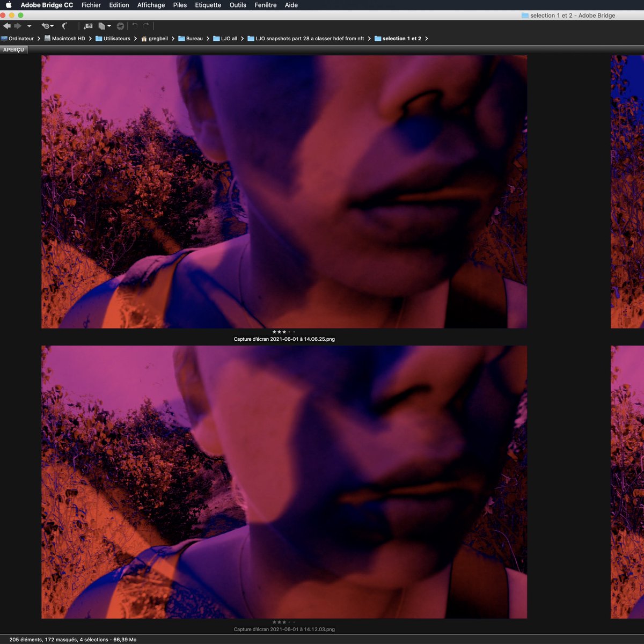Go to Ordinateur in the path bar

click(17, 39)
